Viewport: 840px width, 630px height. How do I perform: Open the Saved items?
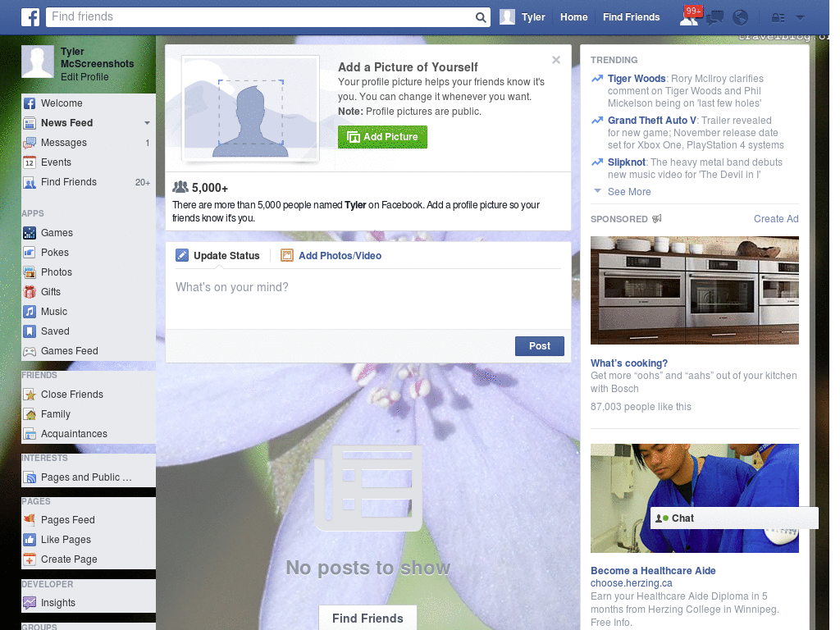point(89,331)
